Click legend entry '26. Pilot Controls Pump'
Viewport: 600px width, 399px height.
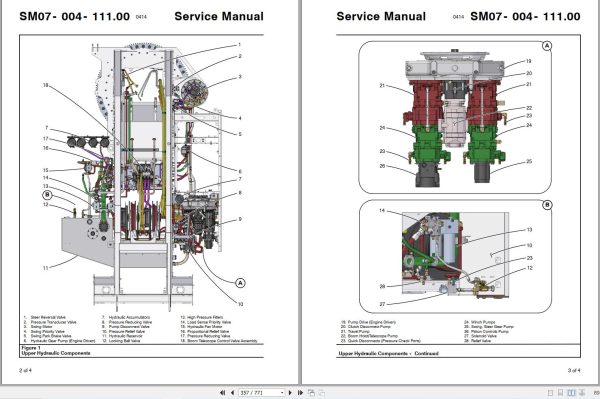pos(486,332)
